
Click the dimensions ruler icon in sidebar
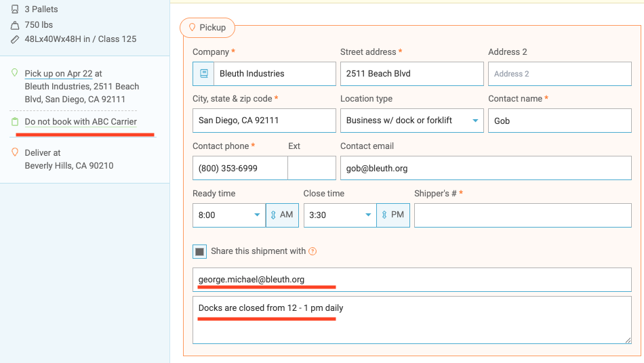15,39
